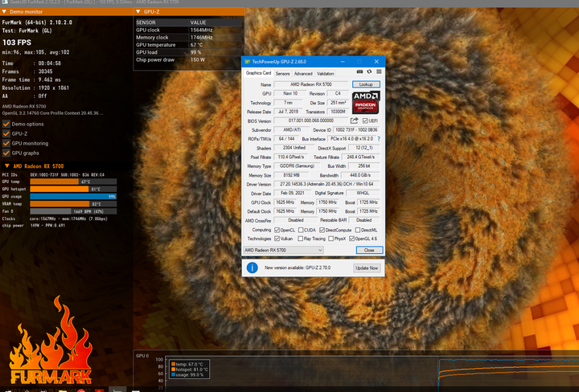Toggle the CUDA checkbox
Viewport: 579px width, 392px height.
pyautogui.click(x=301, y=230)
